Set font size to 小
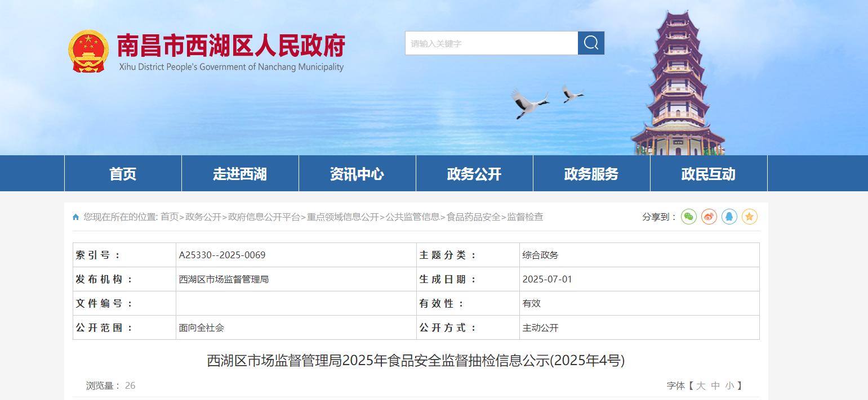 click(730, 386)
